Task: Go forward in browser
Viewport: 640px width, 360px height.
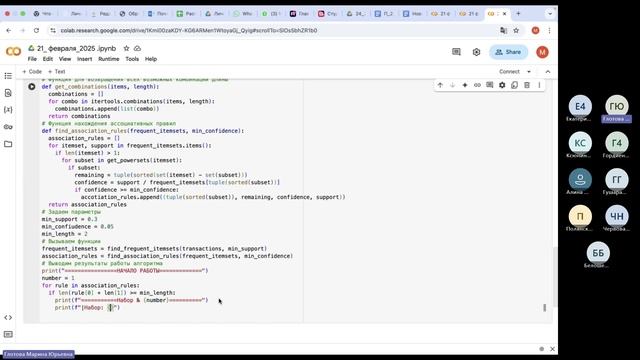Action: click(x=22, y=30)
